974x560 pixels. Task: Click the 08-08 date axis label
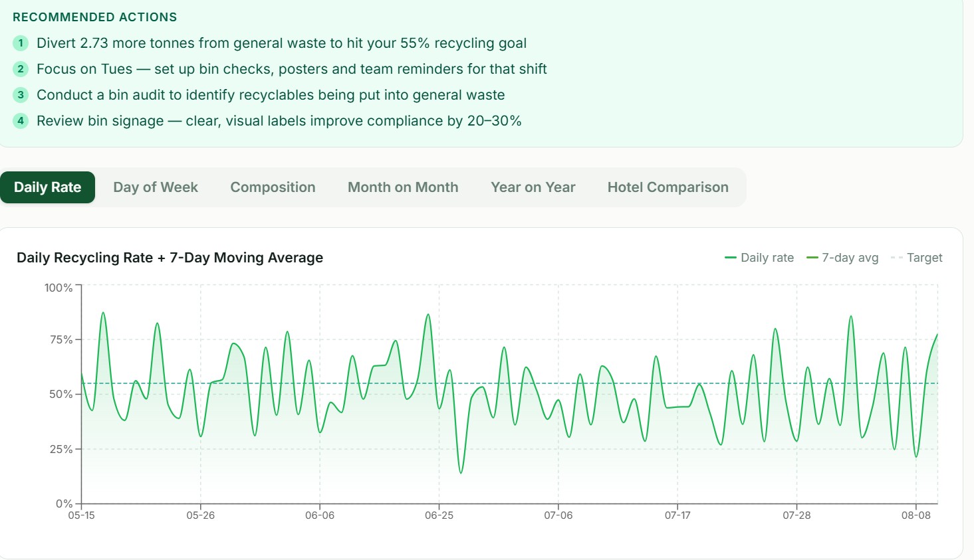coord(916,515)
